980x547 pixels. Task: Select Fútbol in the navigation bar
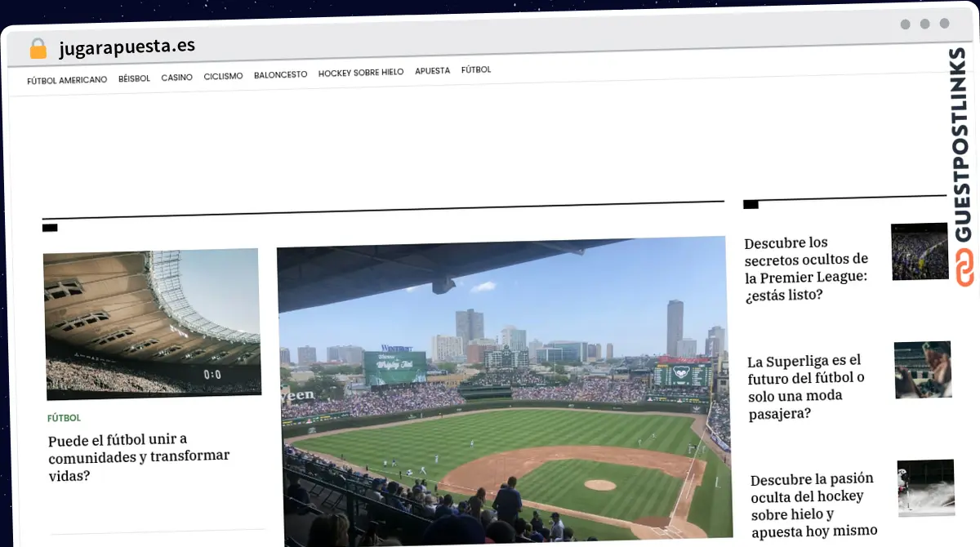(x=476, y=70)
